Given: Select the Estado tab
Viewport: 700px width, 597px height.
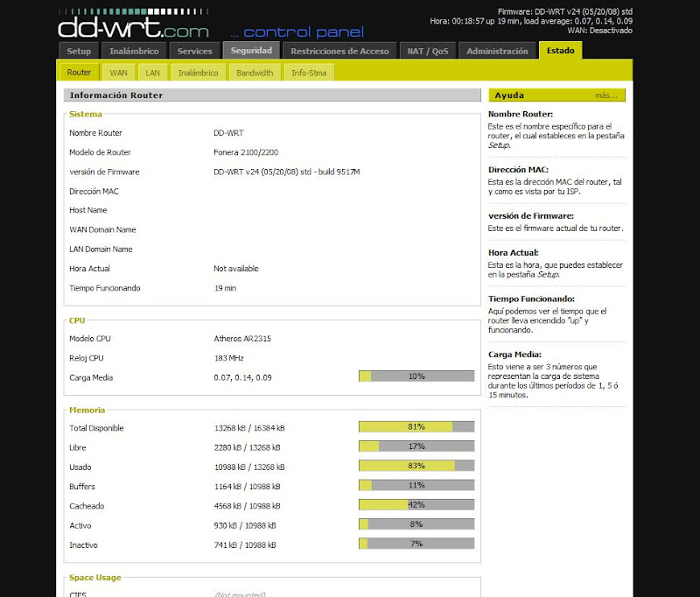Looking at the screenshot, I should [x=561, y=51].
